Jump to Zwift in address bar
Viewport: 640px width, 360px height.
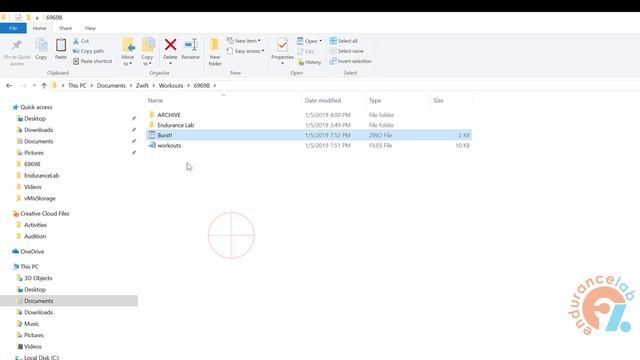click(142, 86)
